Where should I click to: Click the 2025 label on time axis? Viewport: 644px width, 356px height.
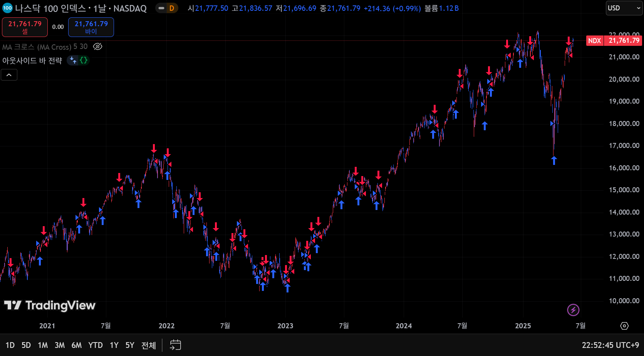pyautogui.click(x=523, y=326)
